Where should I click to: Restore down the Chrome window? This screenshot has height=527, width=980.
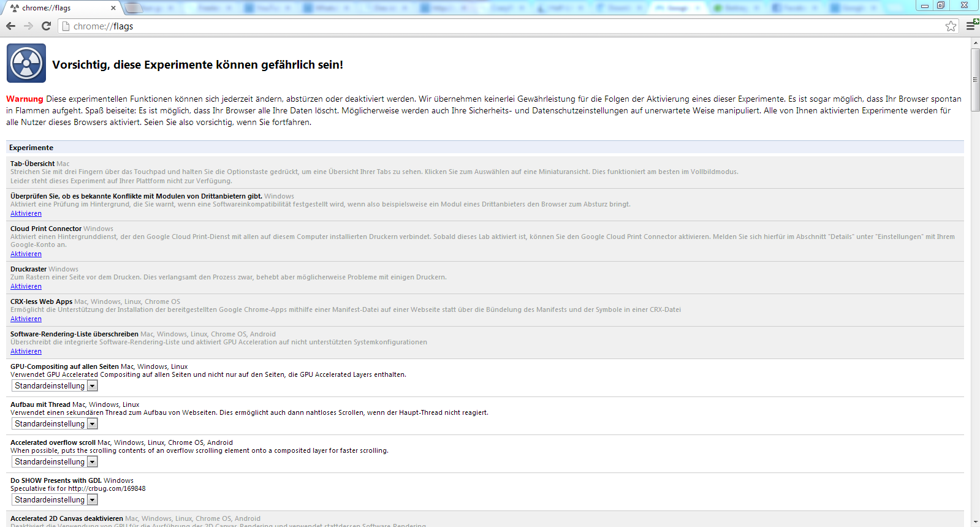pyautogui.click(x=941, y=5)
